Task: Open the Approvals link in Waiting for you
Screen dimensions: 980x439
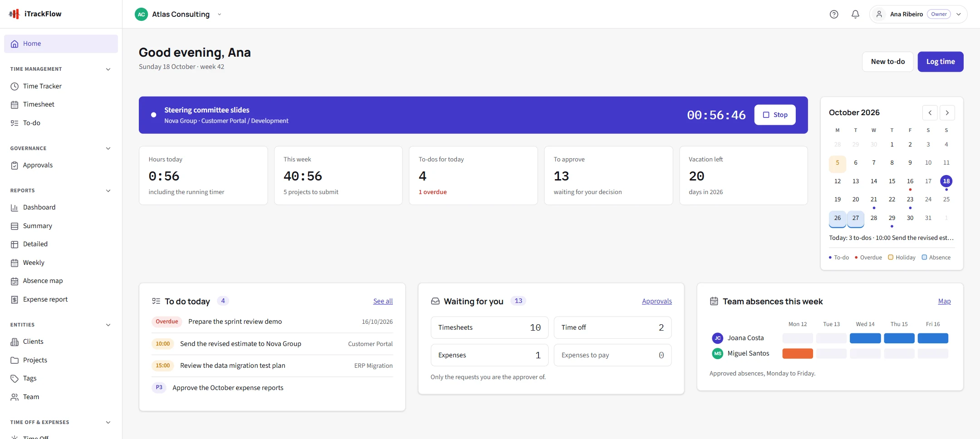Action: [657, 301]
